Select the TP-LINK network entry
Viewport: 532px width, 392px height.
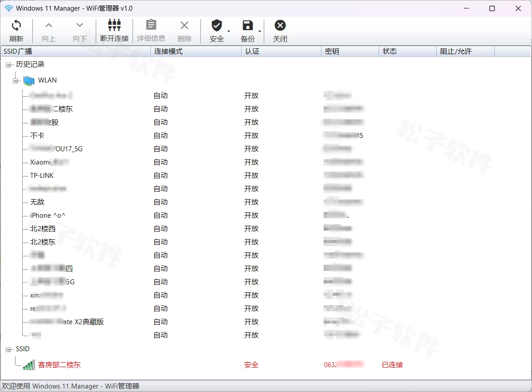click(42, 176)
